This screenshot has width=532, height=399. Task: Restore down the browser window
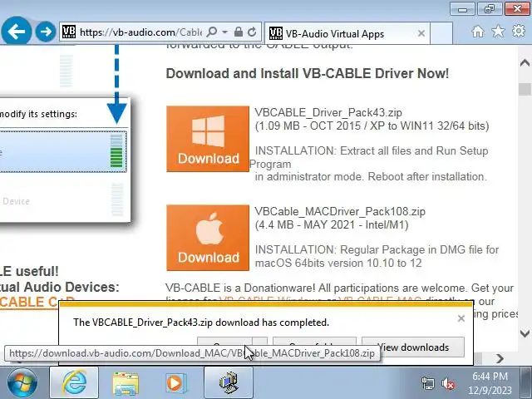coord(490,9)
